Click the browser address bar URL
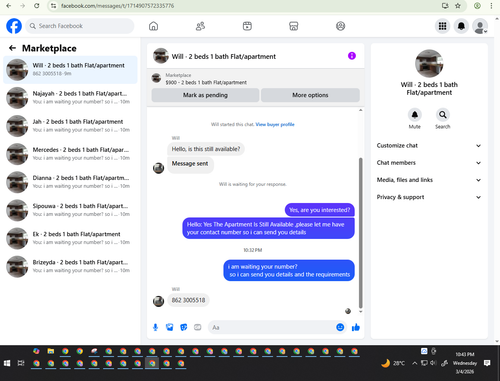 [117, 6]
